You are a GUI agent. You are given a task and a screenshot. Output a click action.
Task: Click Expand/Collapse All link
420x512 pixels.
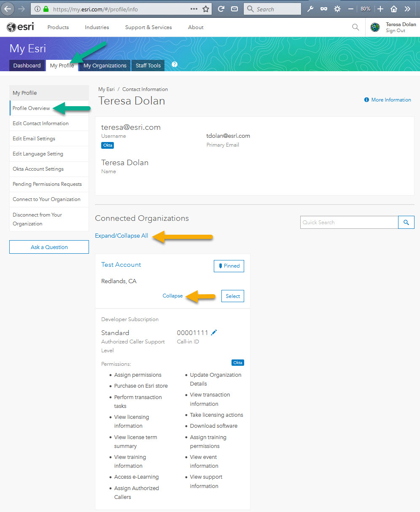click(121, 236)
